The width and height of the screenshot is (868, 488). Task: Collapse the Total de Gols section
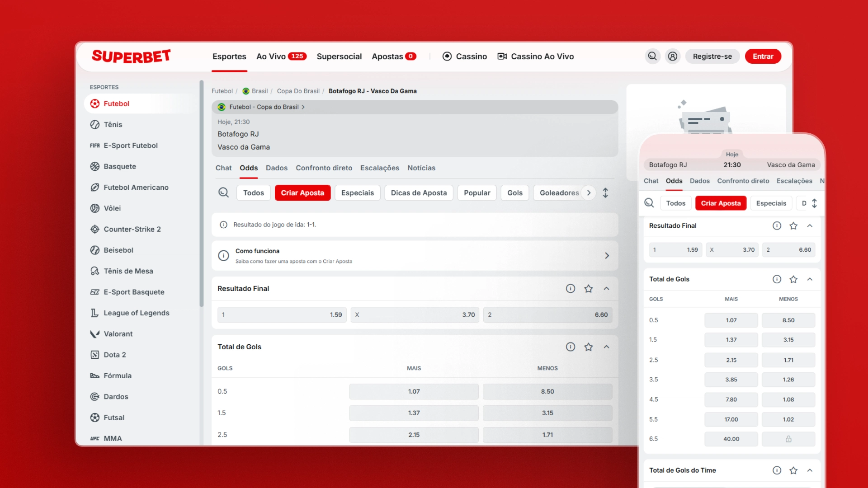click(x=606, y=347)
